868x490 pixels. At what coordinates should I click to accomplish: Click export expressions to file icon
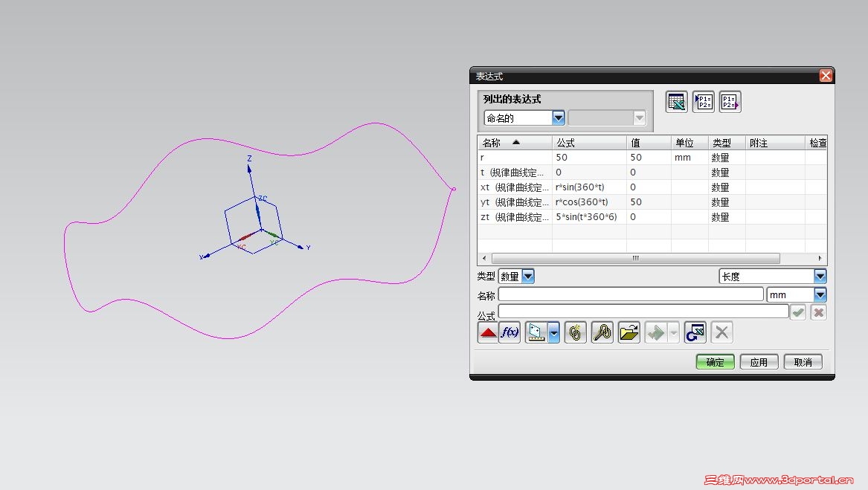730,102
